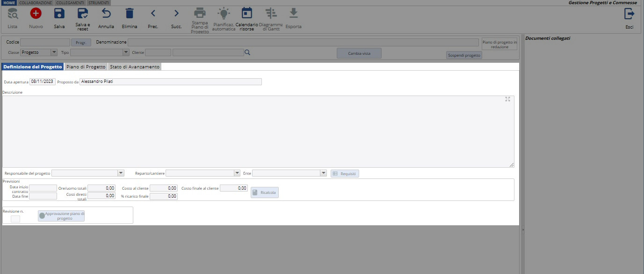644x274 pixels.
Task: Click into the Descrizione text area
Action: [x=257, y=131]
